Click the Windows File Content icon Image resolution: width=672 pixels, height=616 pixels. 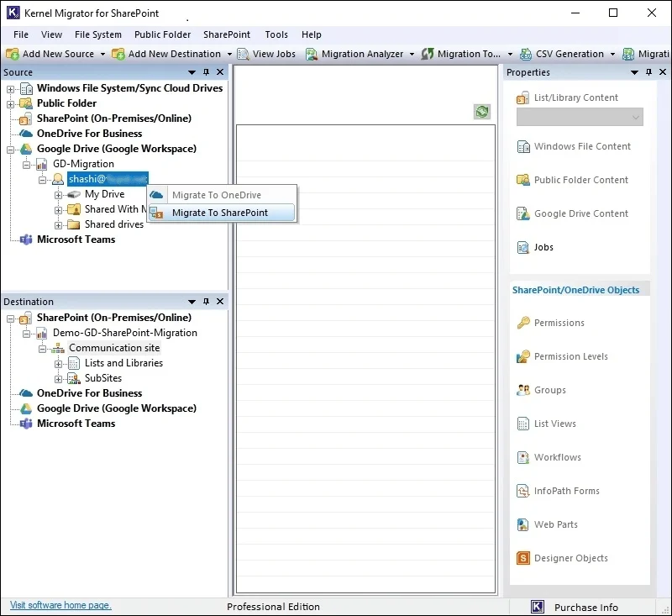(x=522, y=147)
